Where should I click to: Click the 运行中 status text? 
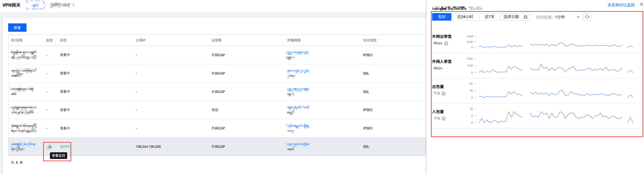(65, 147)
